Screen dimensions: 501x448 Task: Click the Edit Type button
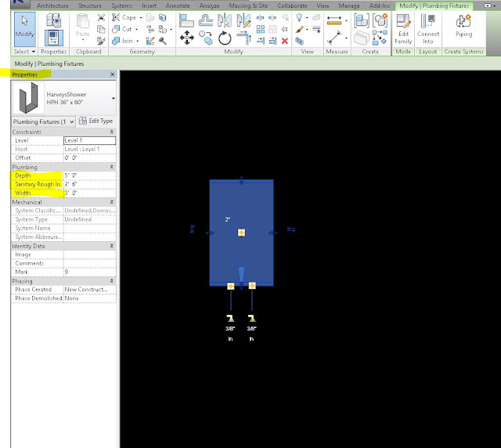point(96,121)
